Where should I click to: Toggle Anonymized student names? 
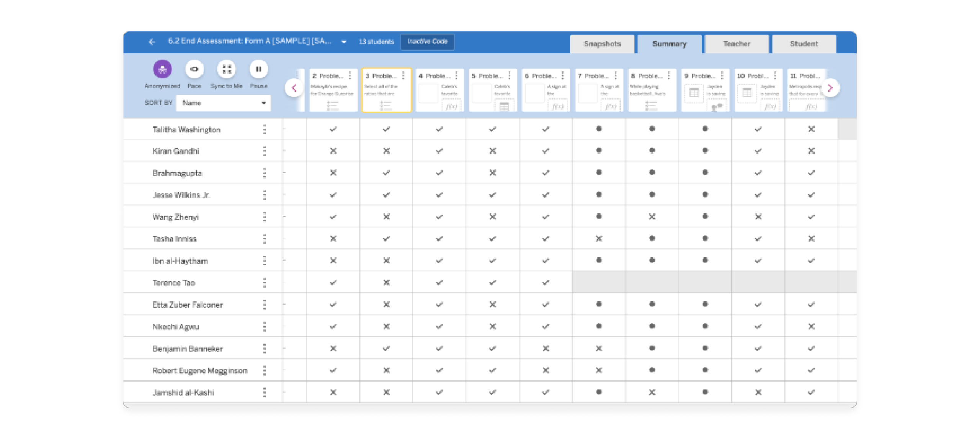[x=162, y=69]
